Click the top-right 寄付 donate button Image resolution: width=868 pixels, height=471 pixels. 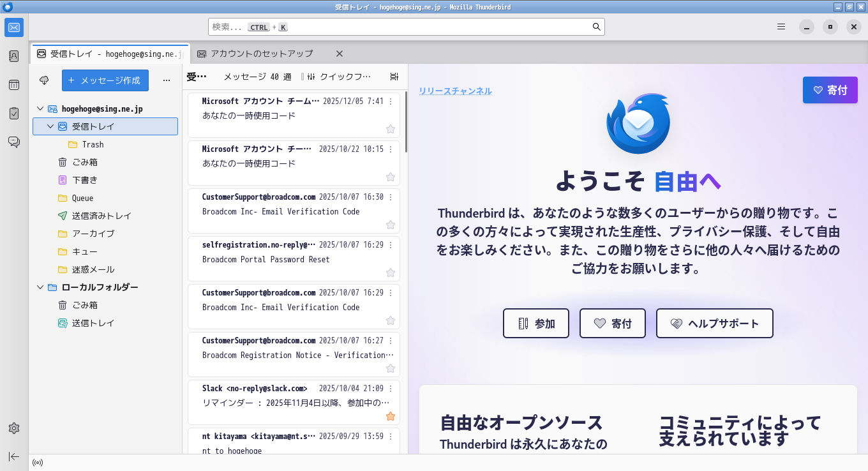coord(830,90)
